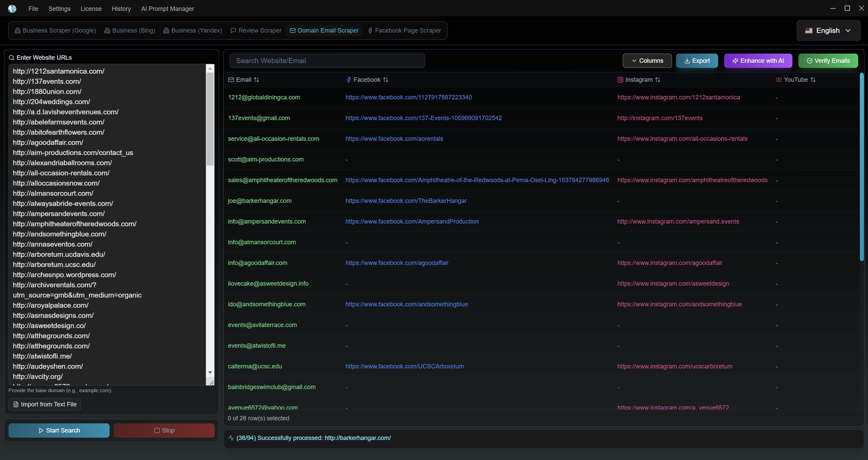868x460 pixels.
Task: Click the URL list scroll-down arrow
Action: click(210, 372)
